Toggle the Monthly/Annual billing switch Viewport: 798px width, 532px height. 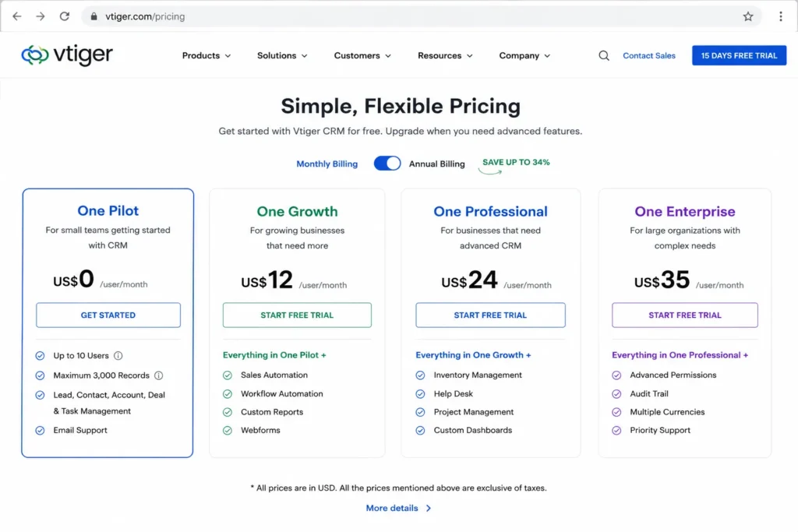pos(387,164)
